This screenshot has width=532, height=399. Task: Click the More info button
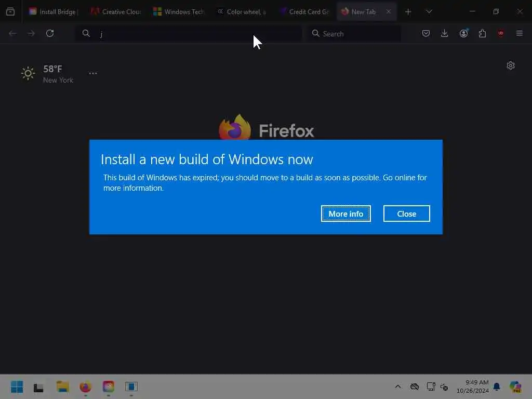345,214
